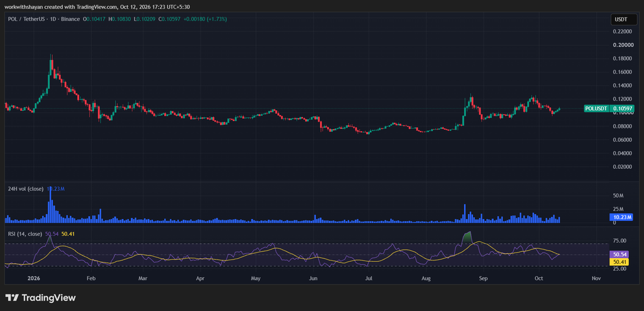Click the RSI (14, close) indicator label
644x311 pixels.
(x=25, y=234)
